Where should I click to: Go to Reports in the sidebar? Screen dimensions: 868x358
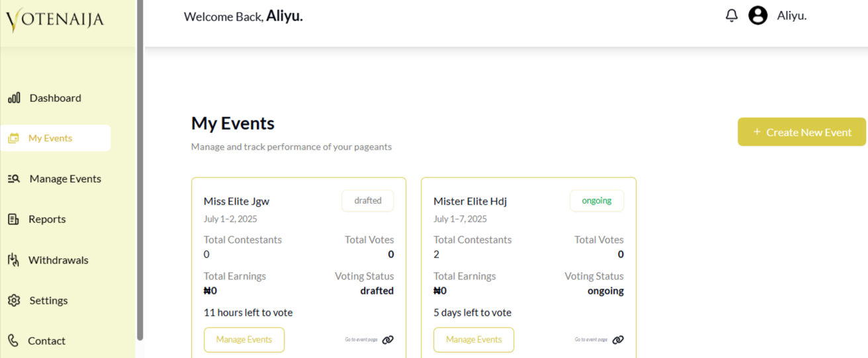[x=47, y=219]
